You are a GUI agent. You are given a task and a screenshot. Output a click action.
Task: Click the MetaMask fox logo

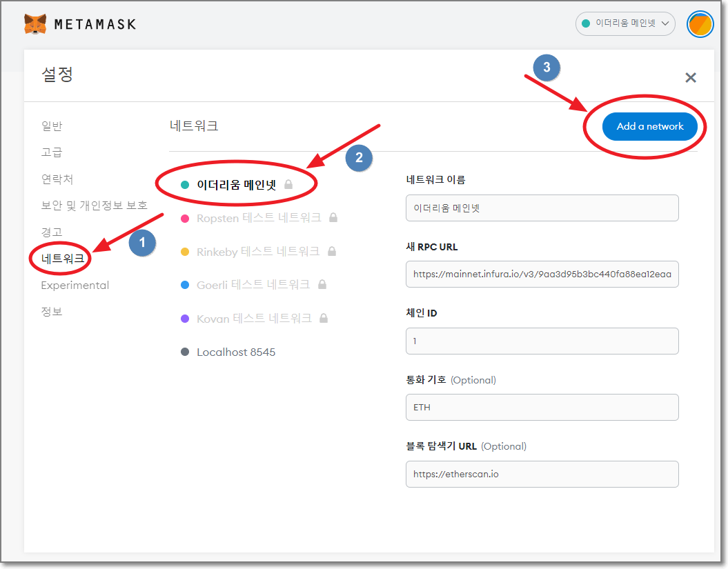point(35,23)
